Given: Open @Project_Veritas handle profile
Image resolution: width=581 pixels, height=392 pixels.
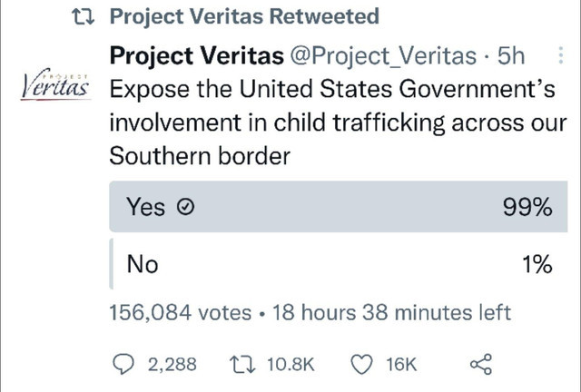Looking at the screenshot, I should pyautogui.click(x=383, y=56).
